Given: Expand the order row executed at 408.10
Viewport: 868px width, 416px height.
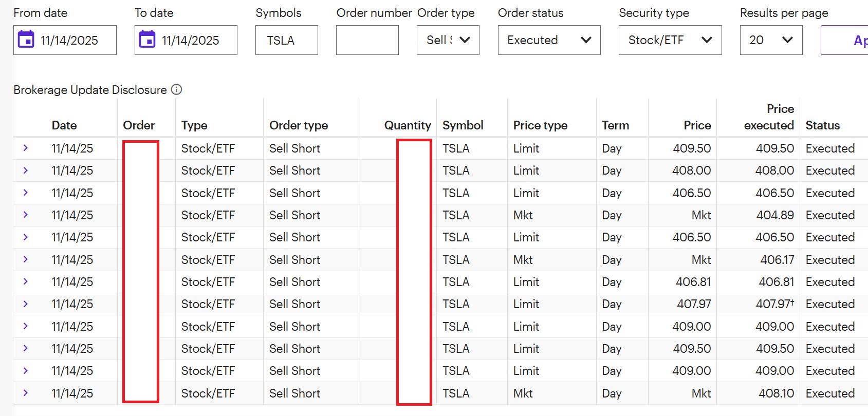Looking at the screenshot, I should tap(25, 393).
